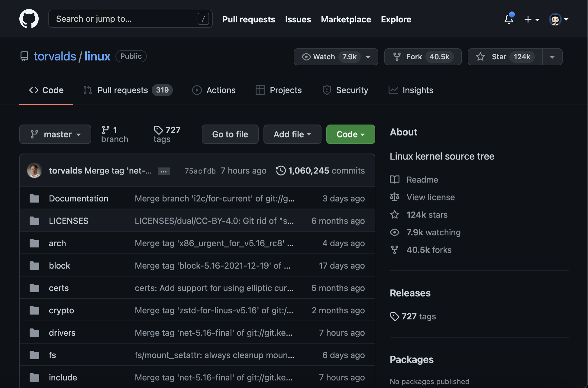Viewport: 588px width, 388px height.
Task: Open Explore in top navigation
Action: click(396, 19)
